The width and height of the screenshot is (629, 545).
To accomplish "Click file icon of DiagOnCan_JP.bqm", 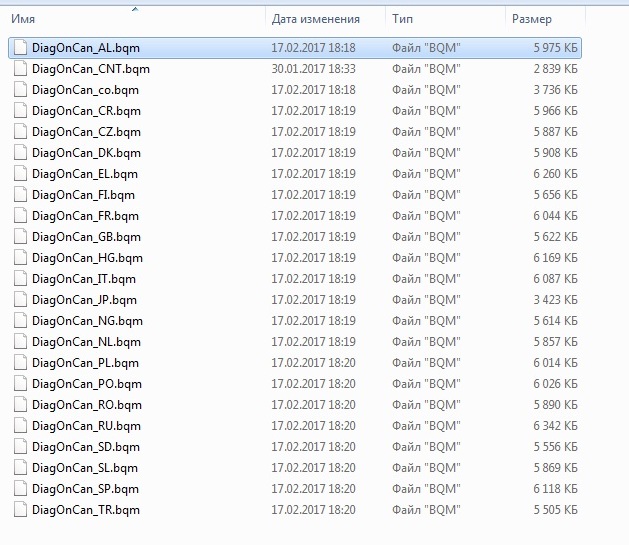I will click(x=20, y=300).
